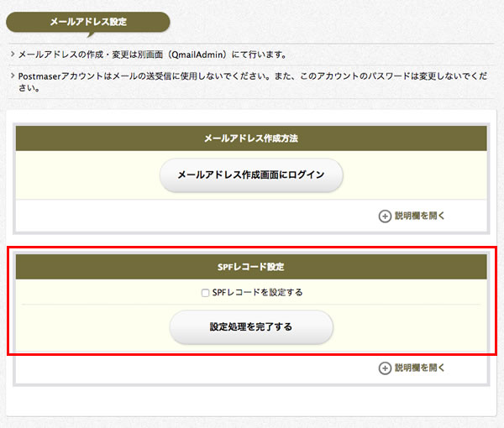Click the speech-bubble tail under メールアドレス設定
This screenshot has height=428, width=504.
click(x=91, y=34)
